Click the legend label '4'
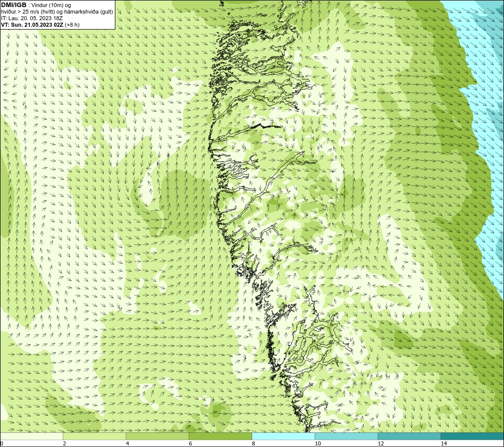Image resolution: width=504 pixels, height=447 pixels. [x=128, y=443]
